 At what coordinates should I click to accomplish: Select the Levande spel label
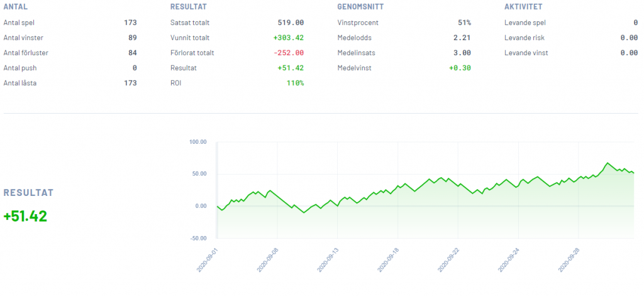526,23
